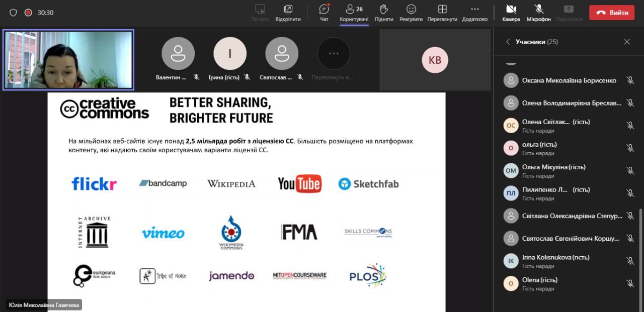Screen dimensions: 644x312
Task: Click the recording indicator icon
Action: [28, 13]
